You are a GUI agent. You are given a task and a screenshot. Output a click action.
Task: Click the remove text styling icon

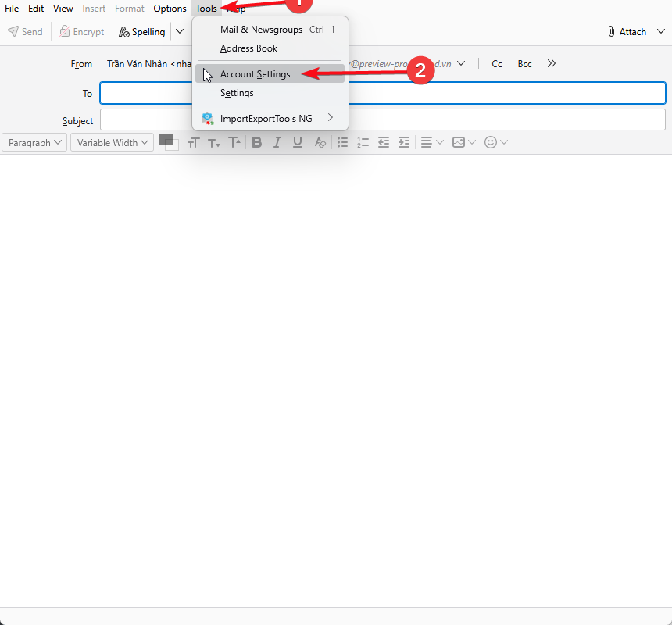(x=320, y=142)
